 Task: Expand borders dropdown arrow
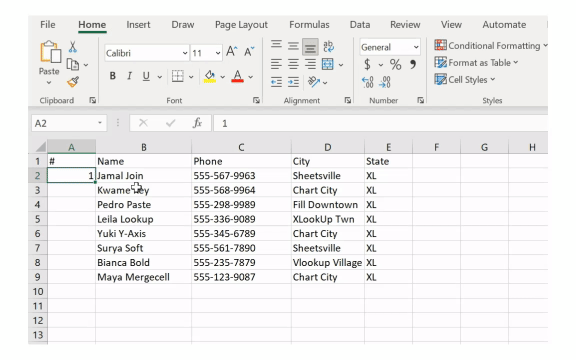pos(191,77)
